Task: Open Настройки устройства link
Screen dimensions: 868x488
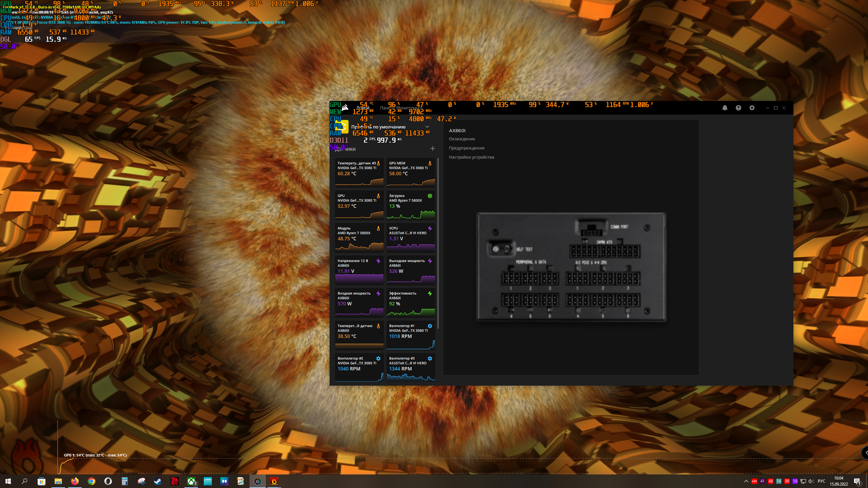Action: (x=471, y=157)
